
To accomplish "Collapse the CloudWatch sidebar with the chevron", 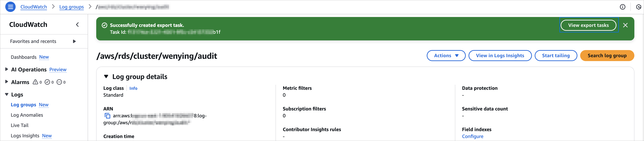I will 77,25.
